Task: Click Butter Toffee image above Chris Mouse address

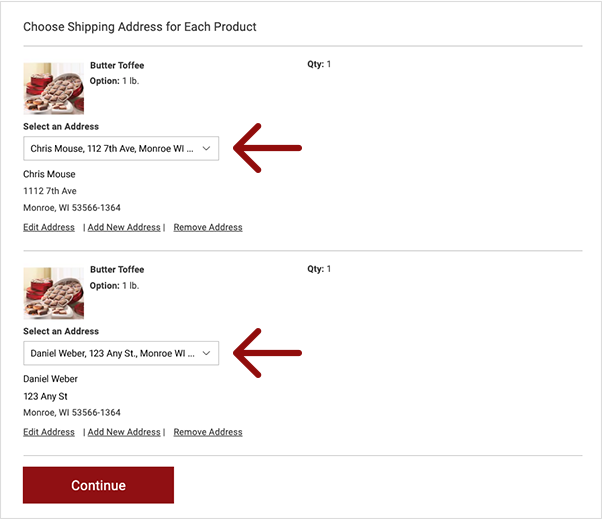Action: [x=53, y=88]
